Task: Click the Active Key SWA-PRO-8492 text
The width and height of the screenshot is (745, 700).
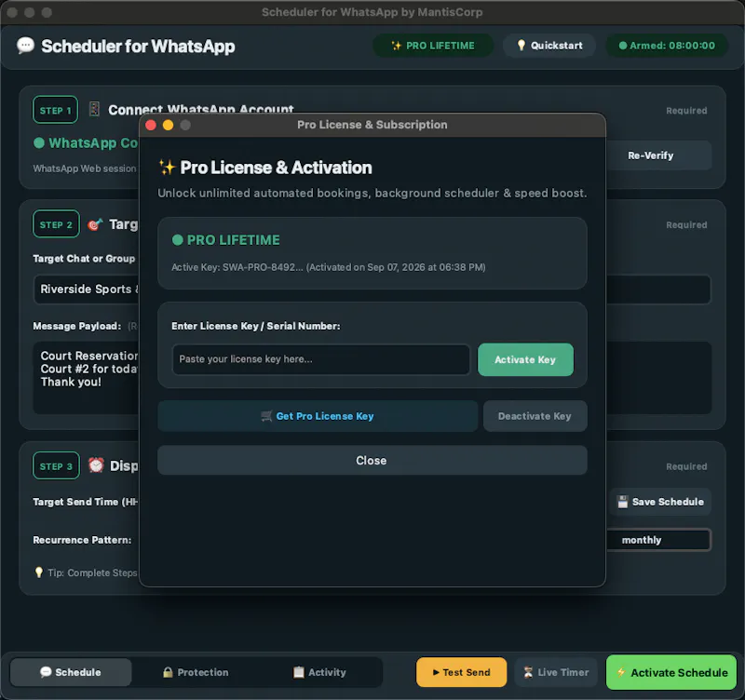Action: click(x=329, y=267)
